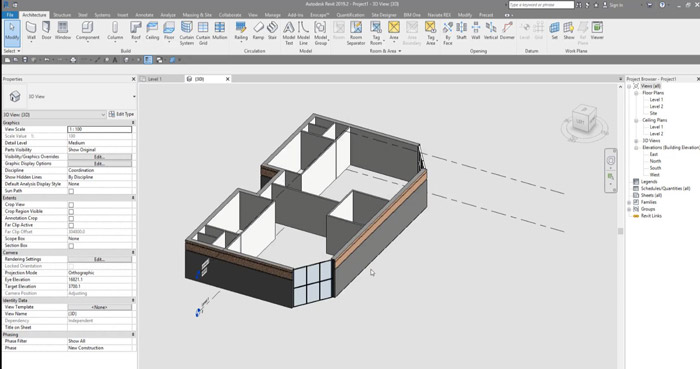Toggle the Section Box checkbox
The image size is (700, 369).
pos(71,246)
